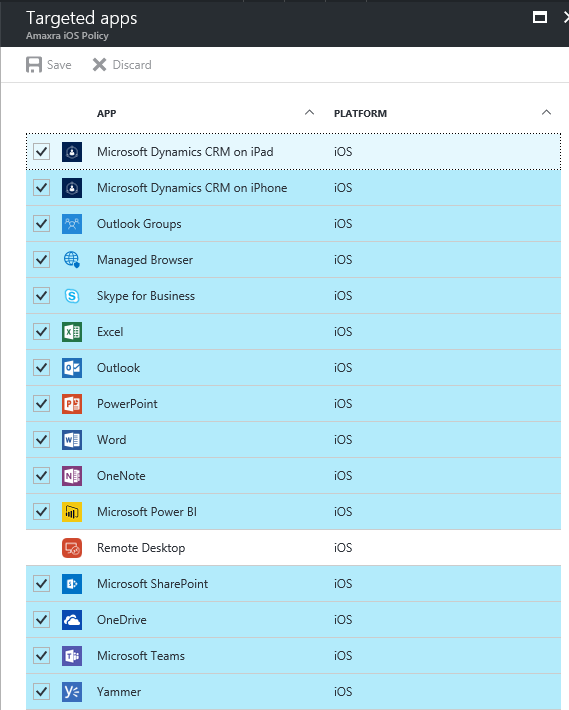Screen dimensions: 569x710
Task: Click the Yammer app icon
Action: pyautogui.click(x=72, y=692)
